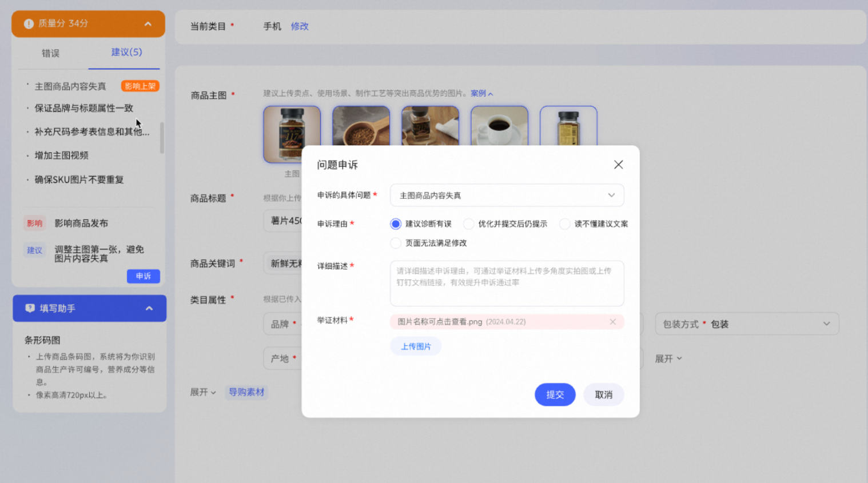Image resolution: width=868 pixels, height=483 pixels.
Task: Switch to the 错误 tab
Action: (51, 53)
